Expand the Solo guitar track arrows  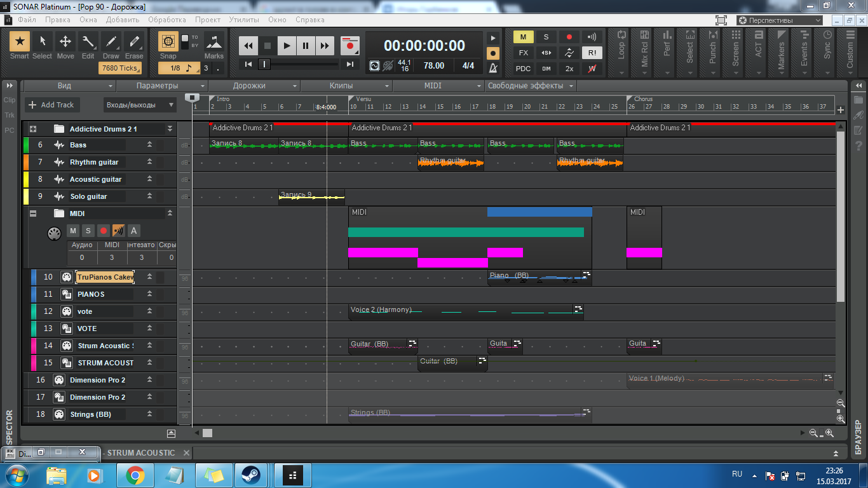pos(149,197)
